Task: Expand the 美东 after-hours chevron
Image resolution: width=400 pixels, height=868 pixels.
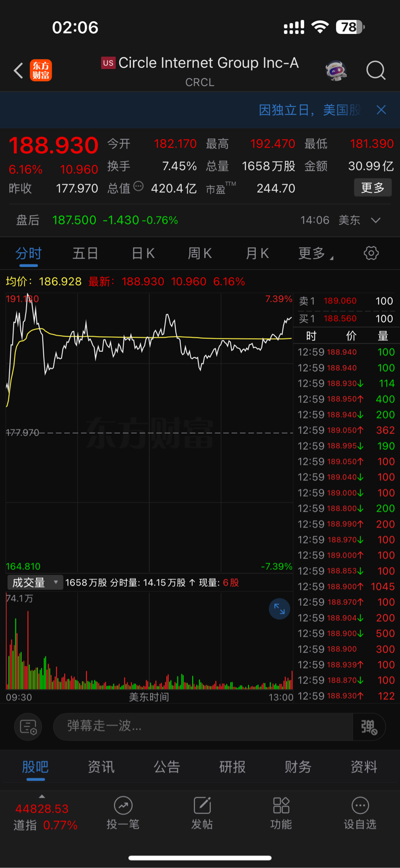Action: point(376,220)
